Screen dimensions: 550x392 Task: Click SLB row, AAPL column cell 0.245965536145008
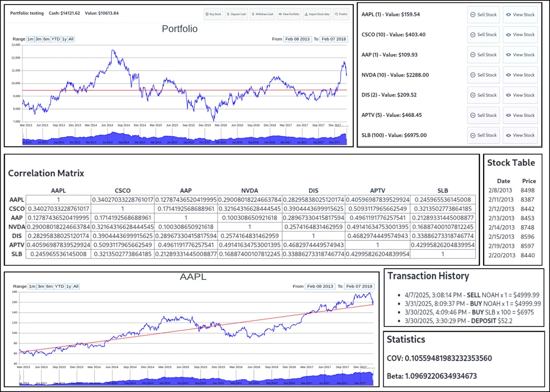tap(58, 254)
